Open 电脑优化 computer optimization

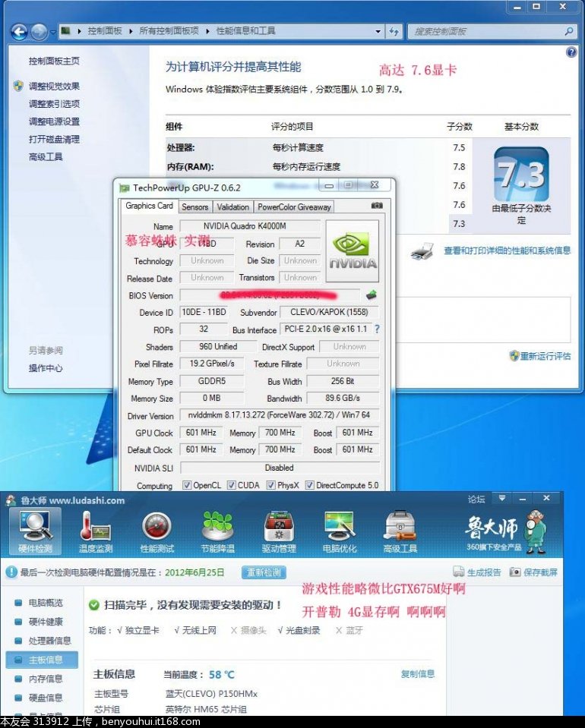[340, 532]
